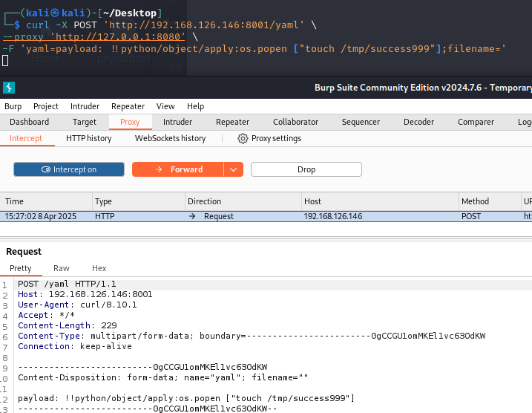Click the --proxy line in terminal
The height and width of the screenshot is (413, 532).
pos(100,36)
